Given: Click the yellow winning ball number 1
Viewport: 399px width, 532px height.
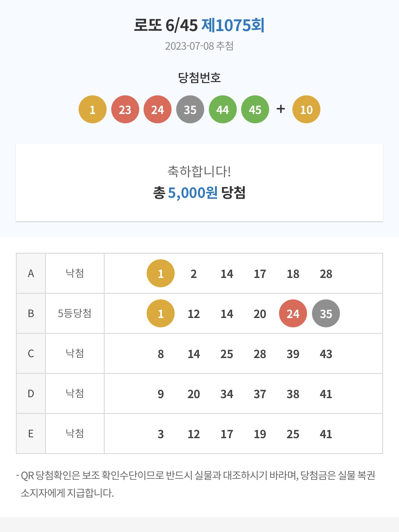Looking at the screenshot, I should [93, 109].
